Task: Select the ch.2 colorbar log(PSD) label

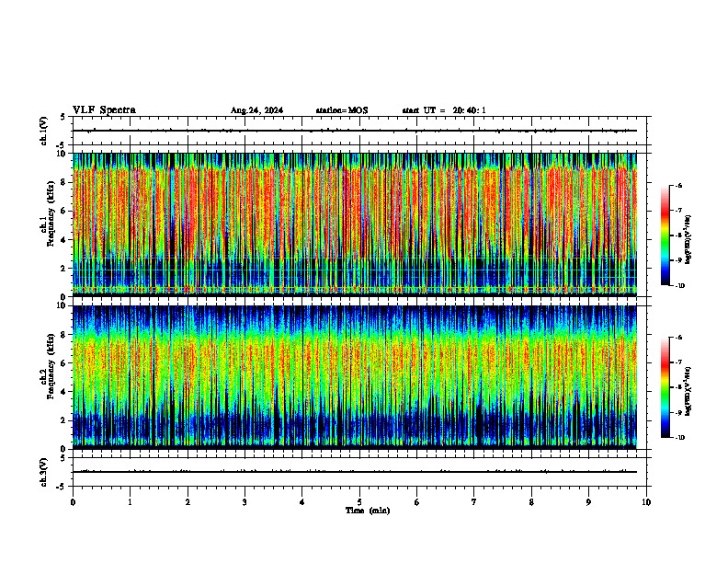Action: click(x=688, y=391)
